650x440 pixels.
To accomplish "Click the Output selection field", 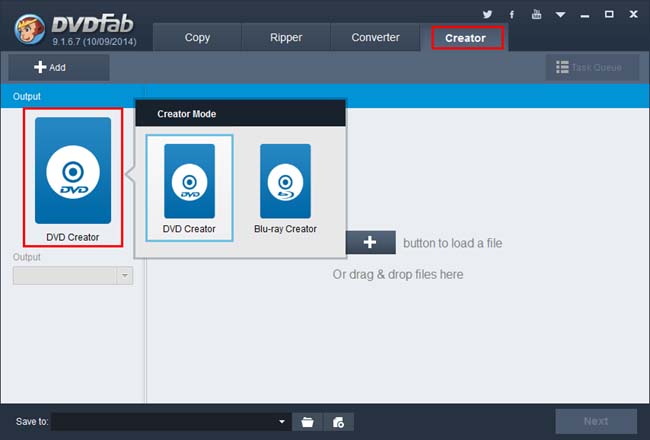I will pos(73,276).
